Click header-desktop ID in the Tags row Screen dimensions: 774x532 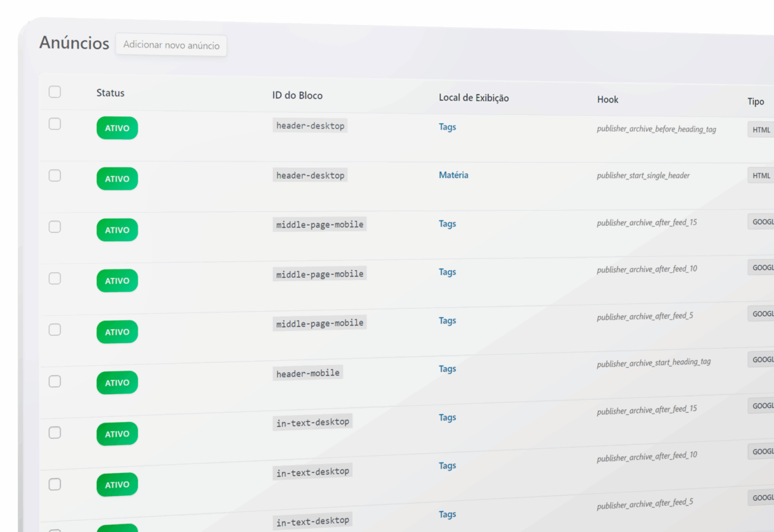coord(310,126)
